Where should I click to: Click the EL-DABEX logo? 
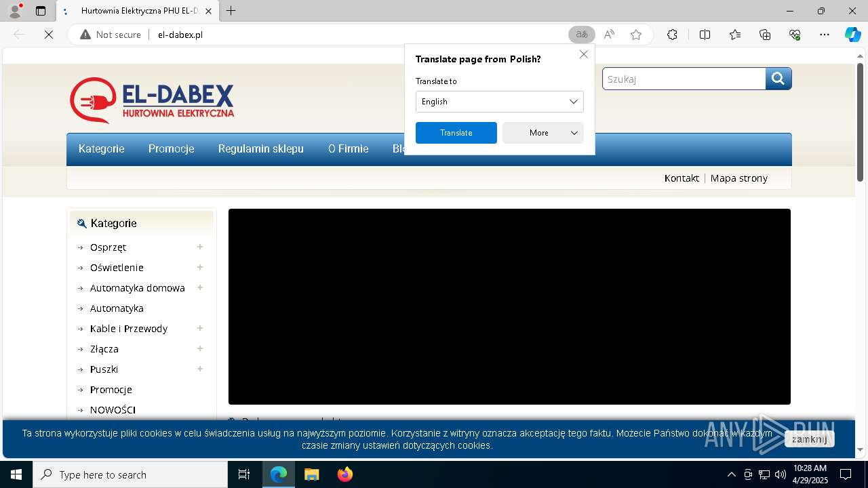tap(152, 100)
